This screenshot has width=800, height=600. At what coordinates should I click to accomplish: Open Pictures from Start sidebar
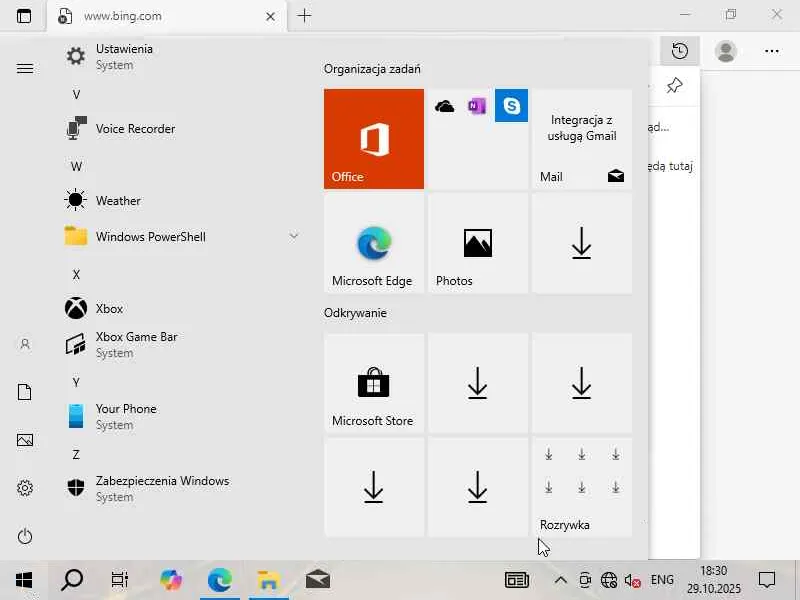tap(24, 440)
